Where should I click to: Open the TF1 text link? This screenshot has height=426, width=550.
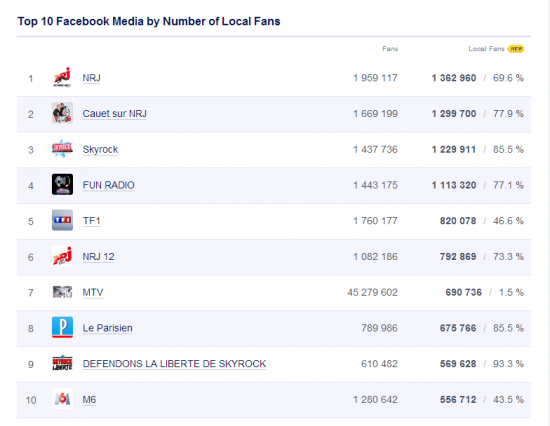pos(92,221)
